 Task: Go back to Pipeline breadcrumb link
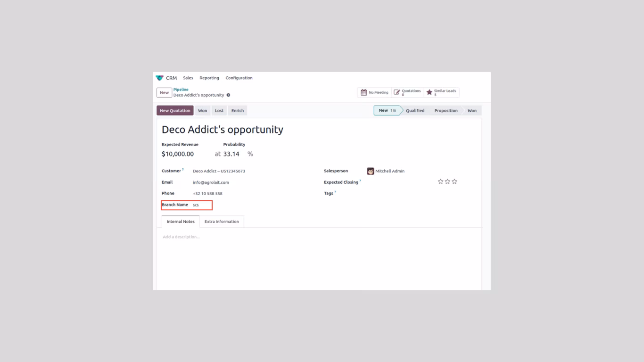tap(181, 90)
